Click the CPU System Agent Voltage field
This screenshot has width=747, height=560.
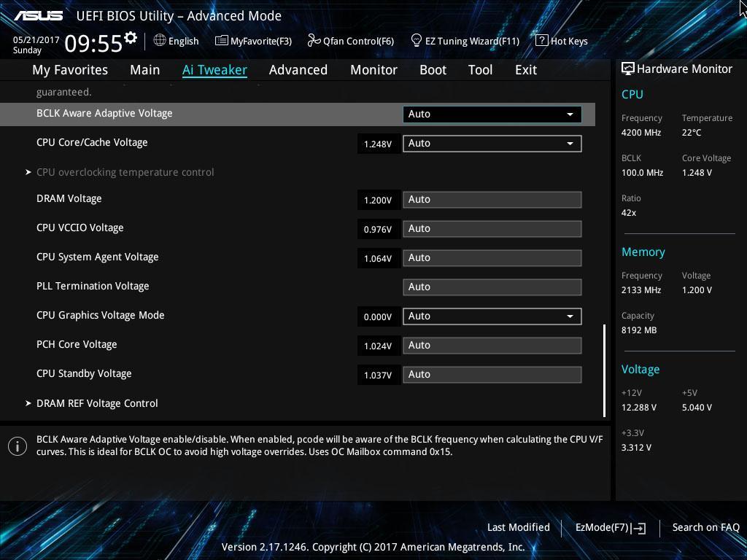pos(492,258)
